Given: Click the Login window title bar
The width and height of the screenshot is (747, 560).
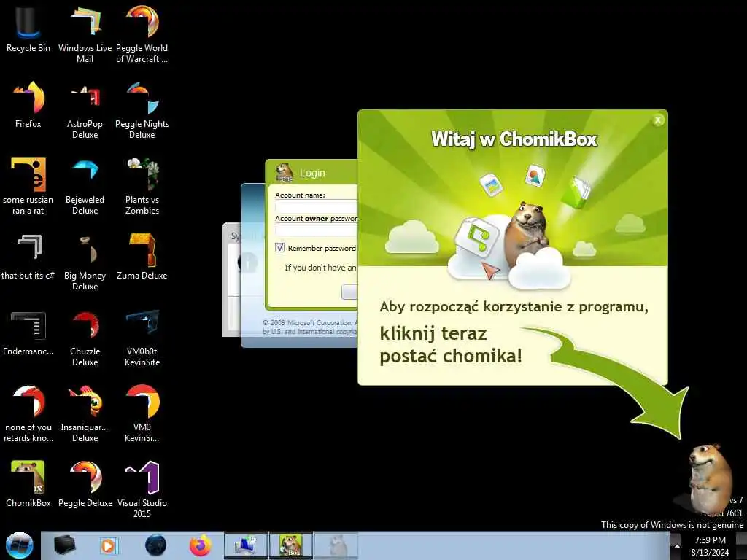Looking at the screenshot, I should coord(312,172).
